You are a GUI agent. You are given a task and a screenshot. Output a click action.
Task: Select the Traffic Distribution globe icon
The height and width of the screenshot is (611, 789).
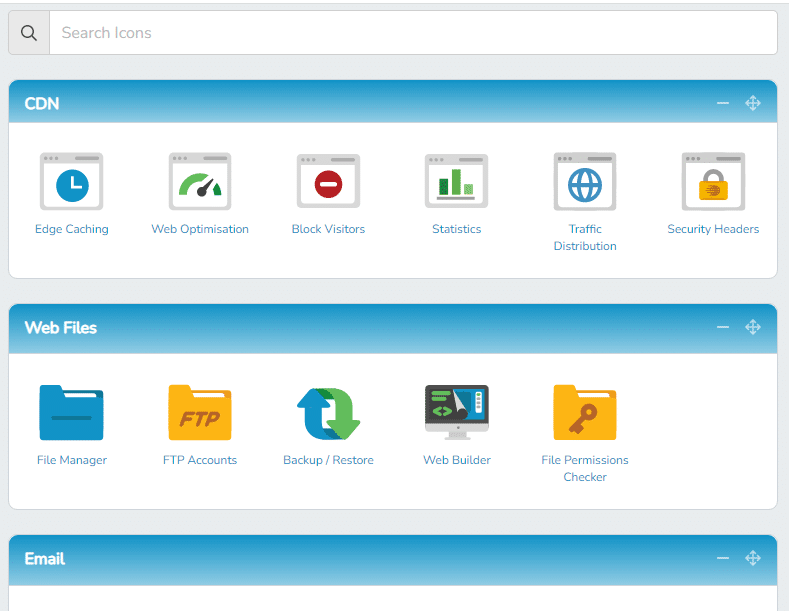point(585,182)
